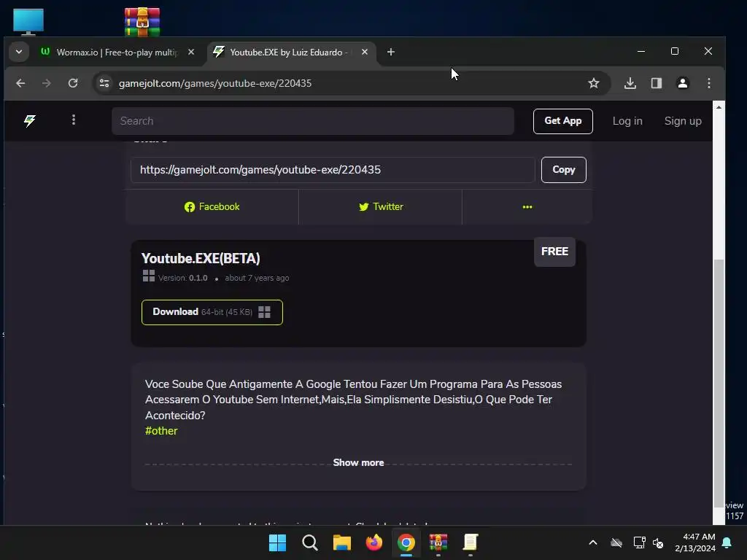Open the Windows Start menu

[277, 542]
